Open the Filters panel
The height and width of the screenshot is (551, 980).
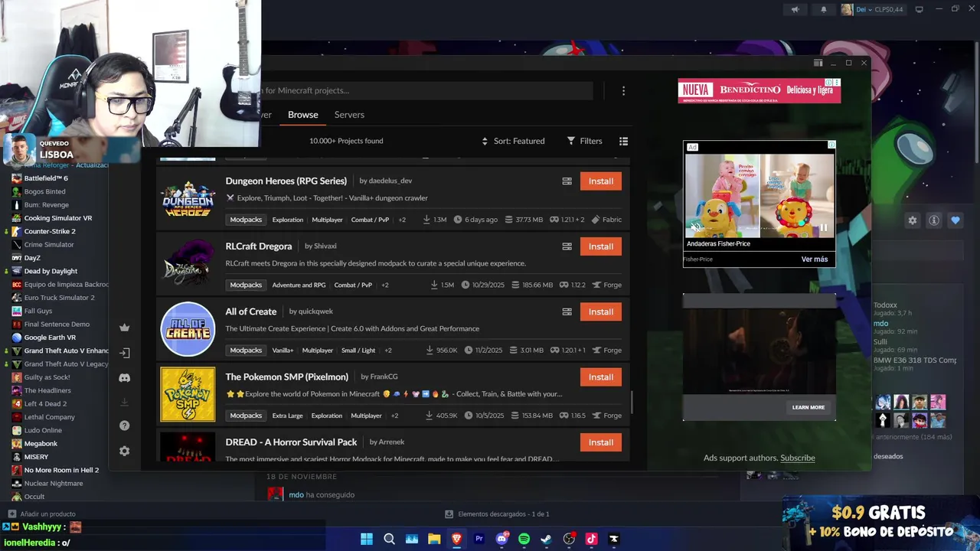tap(585, 141)
